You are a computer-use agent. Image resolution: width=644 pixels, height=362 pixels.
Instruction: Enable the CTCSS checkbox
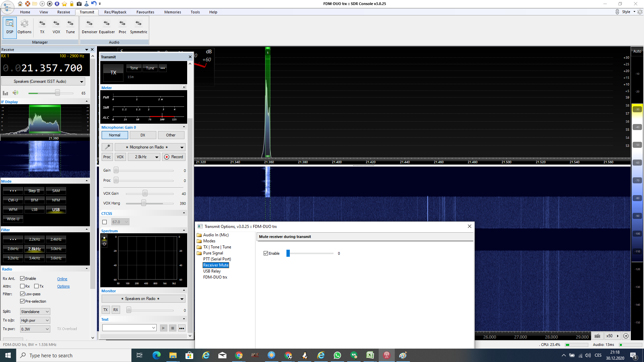click(x=105, y=222)
